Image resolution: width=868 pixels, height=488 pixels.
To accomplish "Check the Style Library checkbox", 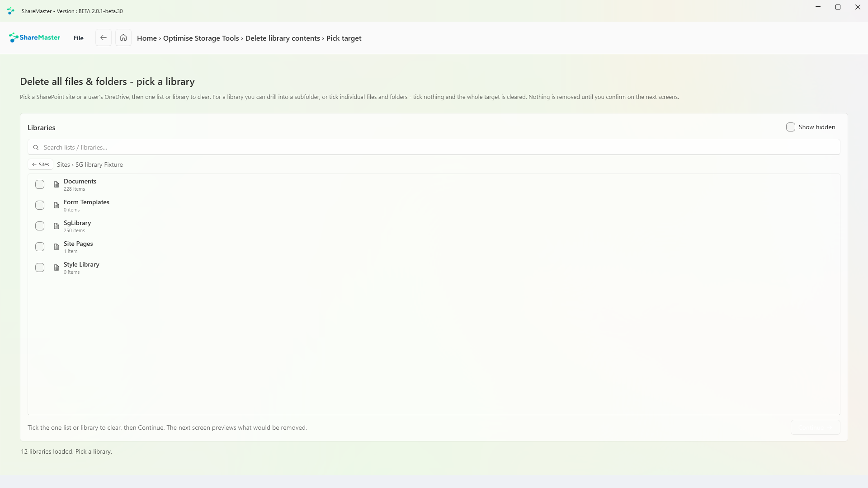I will pyautogui.click(x=40, y=267).
